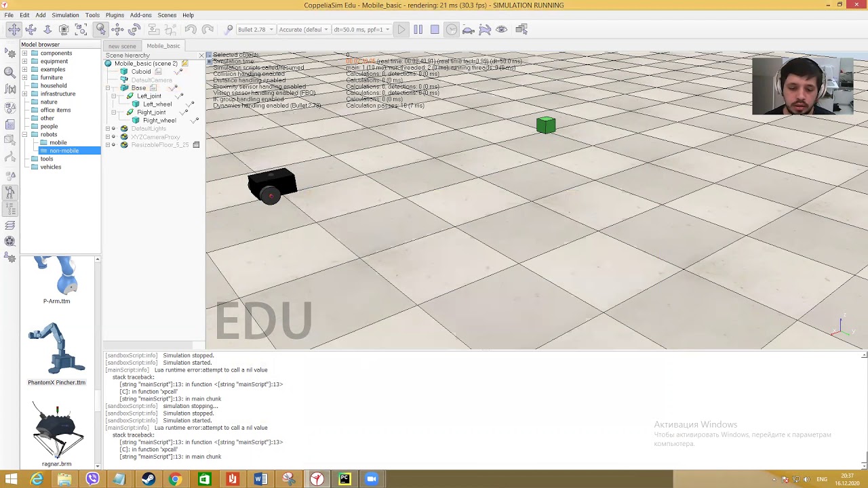This screenshot has width=868, height=488.
Task: Open the script icon next to Cuboid
Action: 158,72
